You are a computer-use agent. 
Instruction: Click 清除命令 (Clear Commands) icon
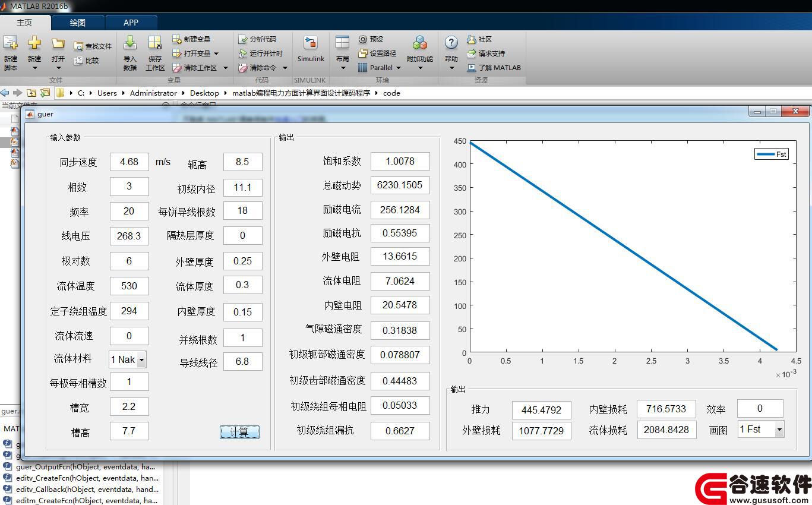(x=242, y=67)
